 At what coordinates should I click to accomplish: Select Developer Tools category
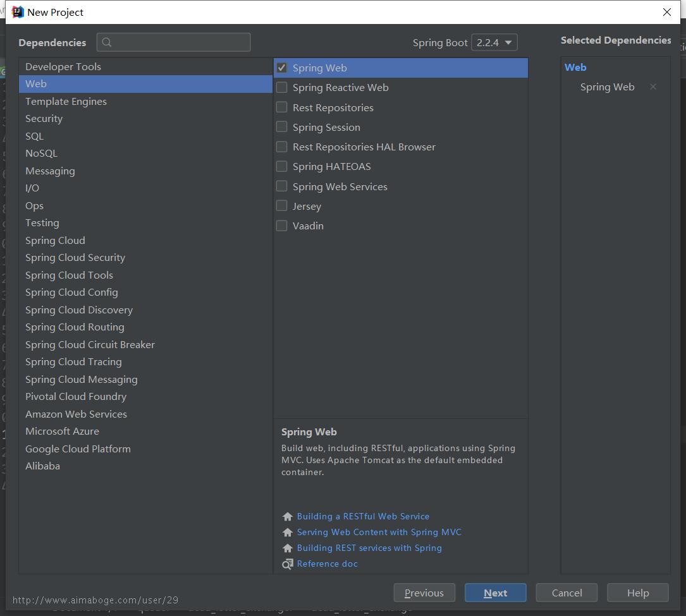(x=145, y=66)
